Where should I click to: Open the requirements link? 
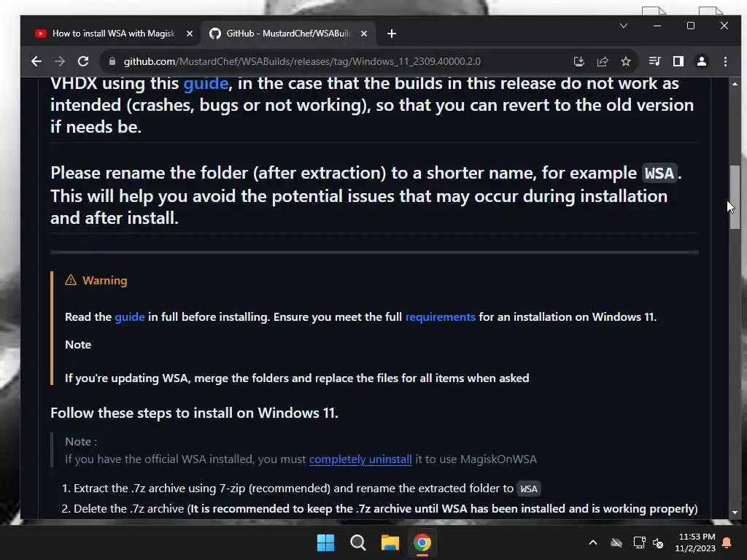[440, 317]
